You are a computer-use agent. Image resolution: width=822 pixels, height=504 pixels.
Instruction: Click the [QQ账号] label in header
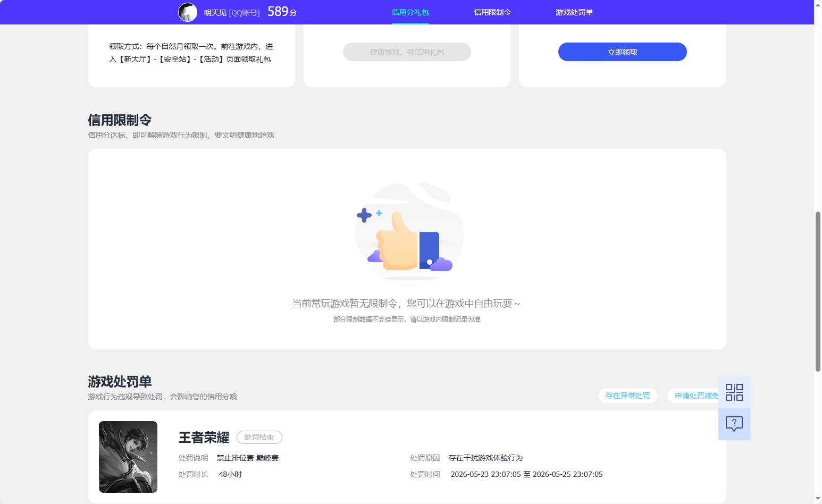tap(244, 13)
